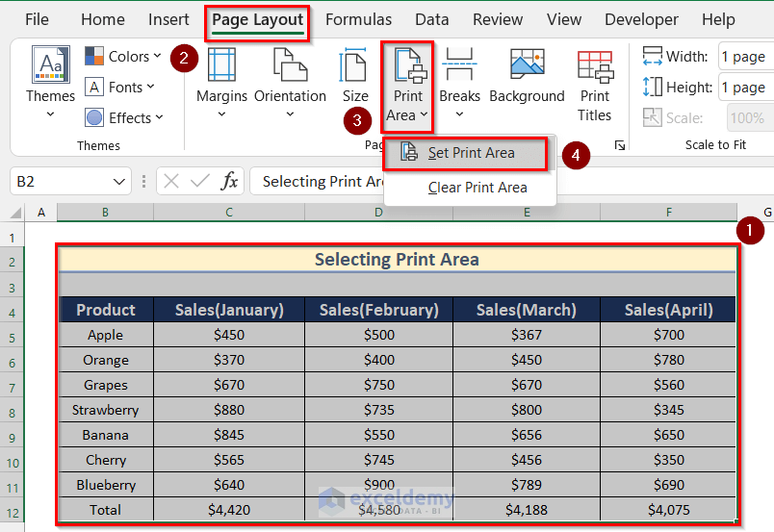Viewport: 774px width, 532px height.
Task: Click the Background picture icon
Action: pos(528,63)
